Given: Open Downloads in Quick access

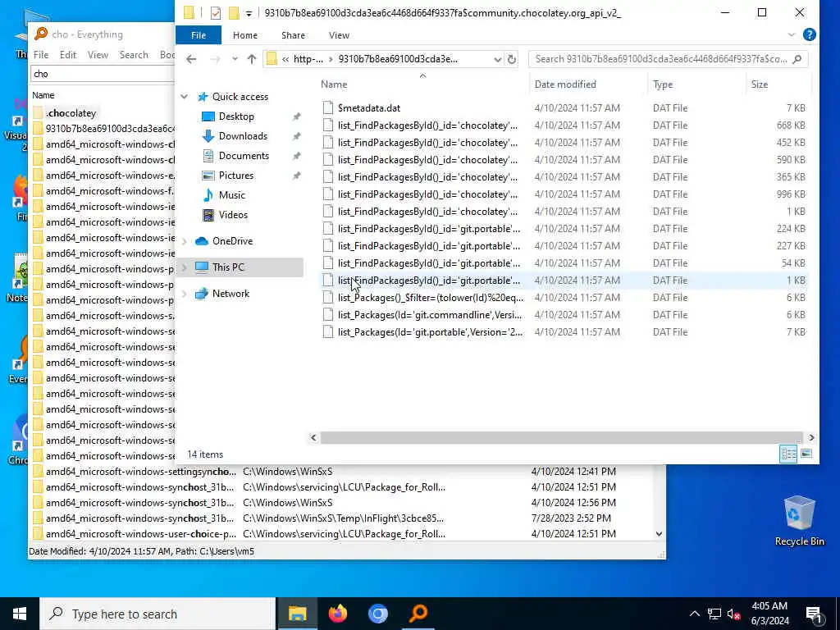Looking at the screenshot, I should coord(243,136).
